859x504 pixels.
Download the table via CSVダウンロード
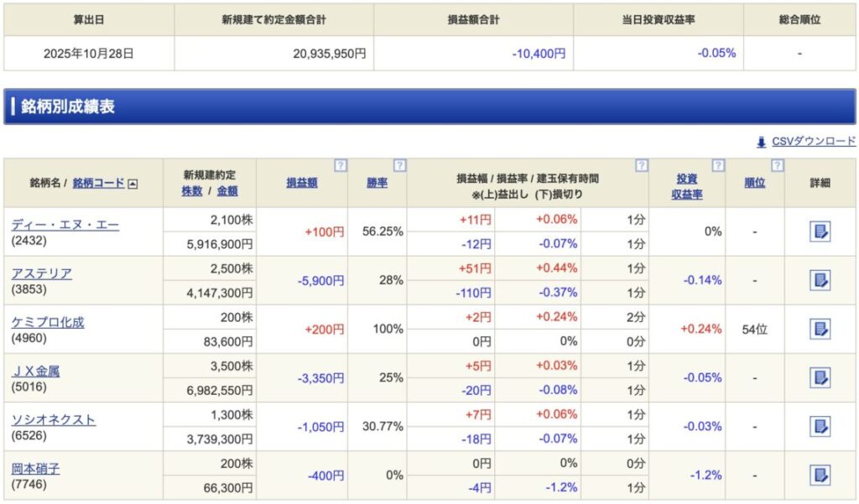[813, 142]
